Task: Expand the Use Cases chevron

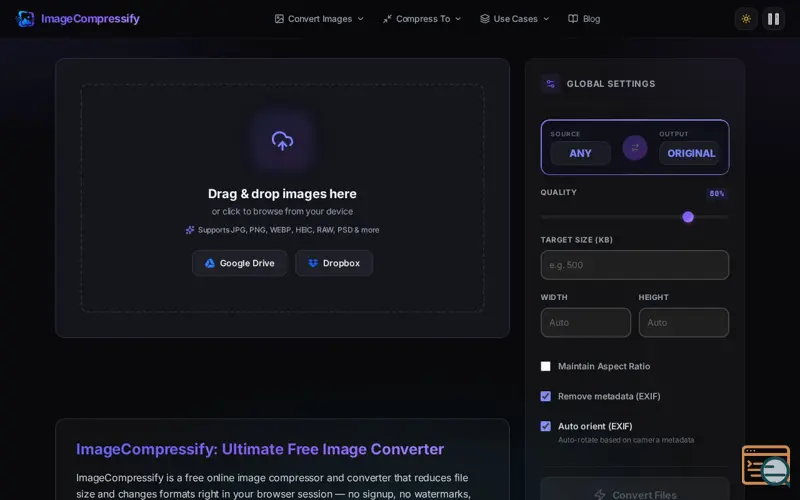Action: point(546,19)
